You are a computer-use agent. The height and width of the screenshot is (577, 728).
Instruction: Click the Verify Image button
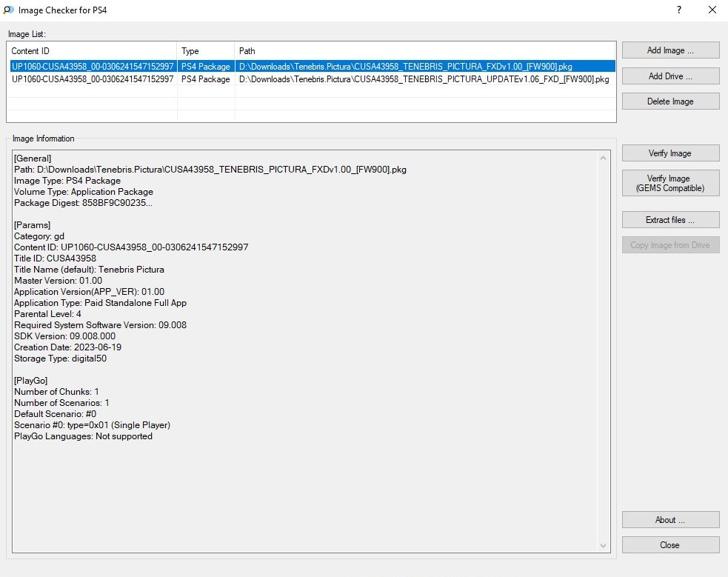pyautogui.click(x=670, y=153)
